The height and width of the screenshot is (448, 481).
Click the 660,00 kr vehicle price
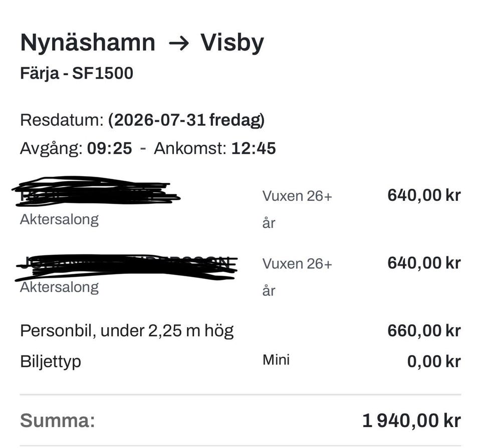click(x=424, y=331)
